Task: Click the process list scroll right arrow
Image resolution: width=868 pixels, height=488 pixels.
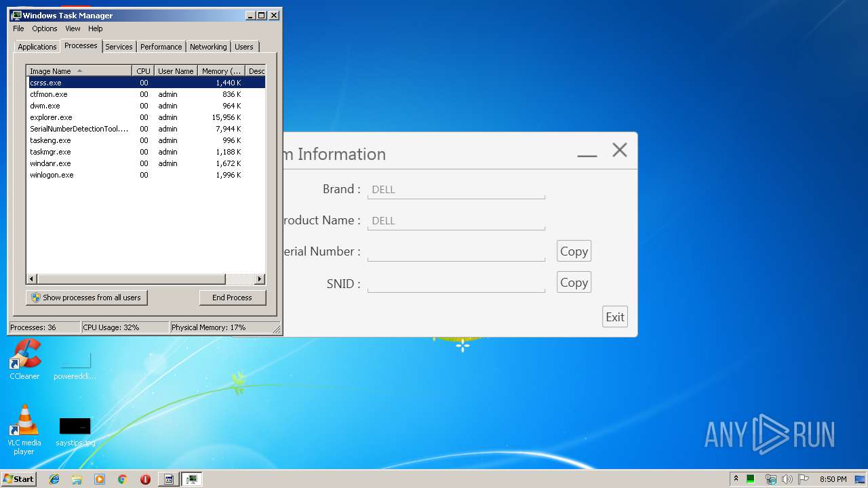Action: 260,279
